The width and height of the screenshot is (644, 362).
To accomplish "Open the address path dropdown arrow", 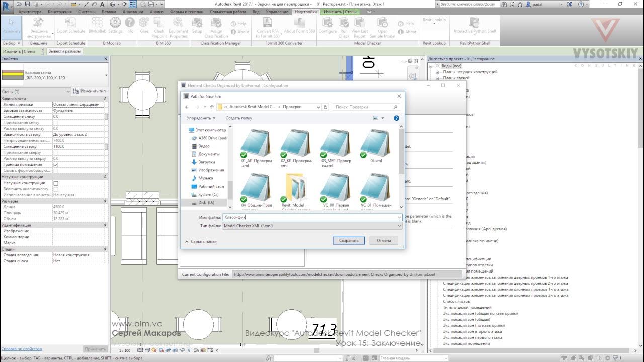I will pyautogui.click(x=318, y=107).
